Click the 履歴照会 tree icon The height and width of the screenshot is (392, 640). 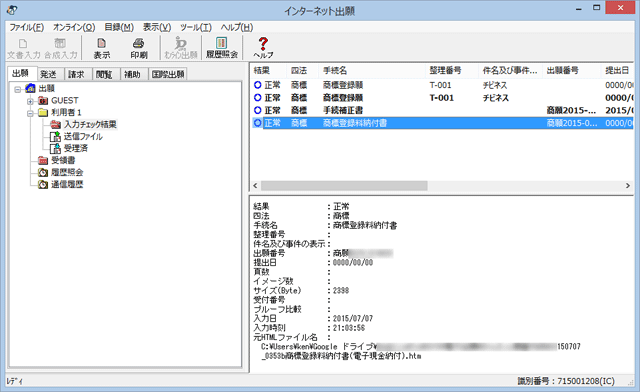(43, 172)
